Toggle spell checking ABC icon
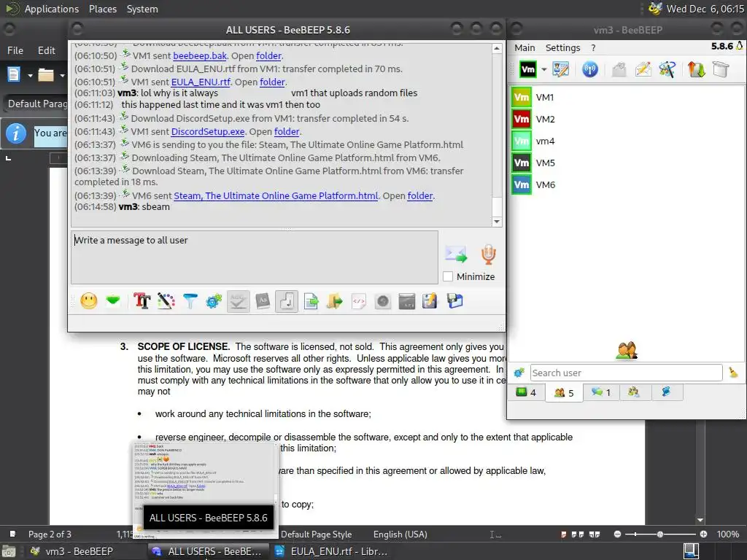 (239, 301)
